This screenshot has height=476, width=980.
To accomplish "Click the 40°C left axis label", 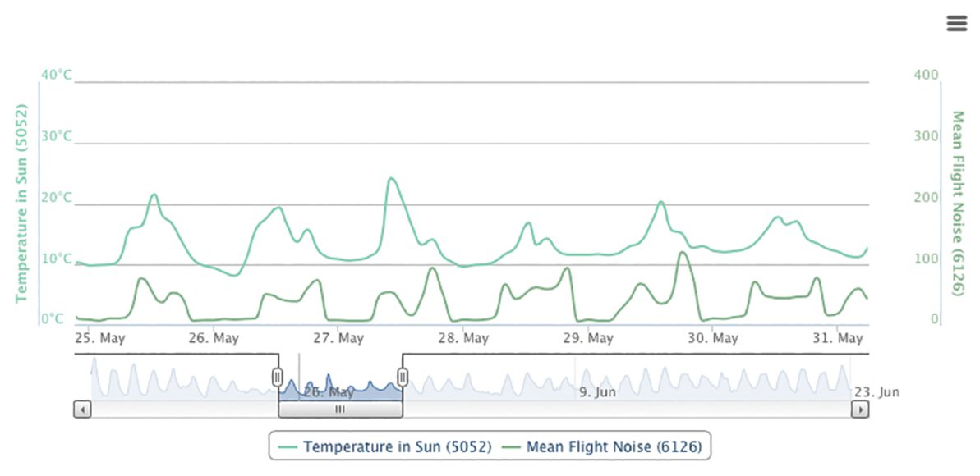I will coord(58,76).
